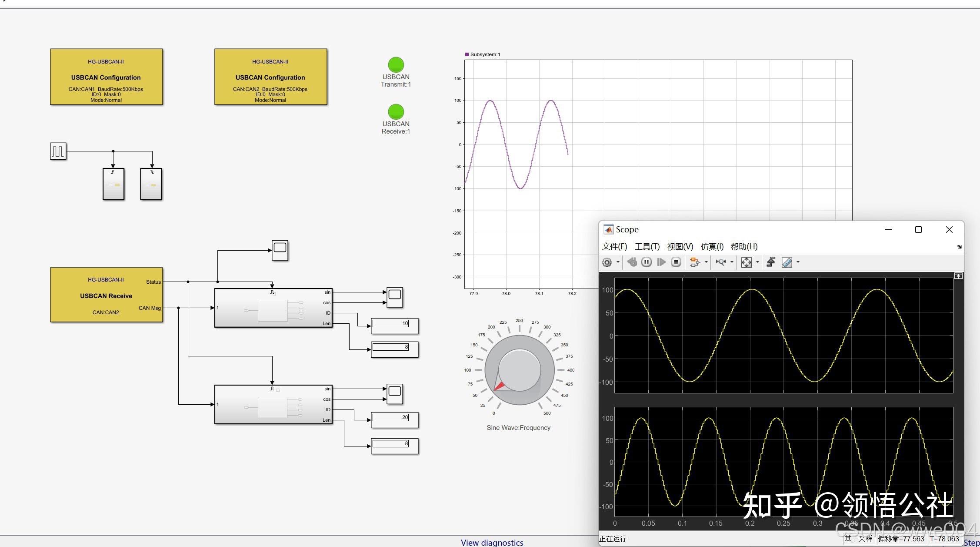Click the Subsystem:1 legend entry on dashboard scope
980x547 pixels.
point(483,54)
